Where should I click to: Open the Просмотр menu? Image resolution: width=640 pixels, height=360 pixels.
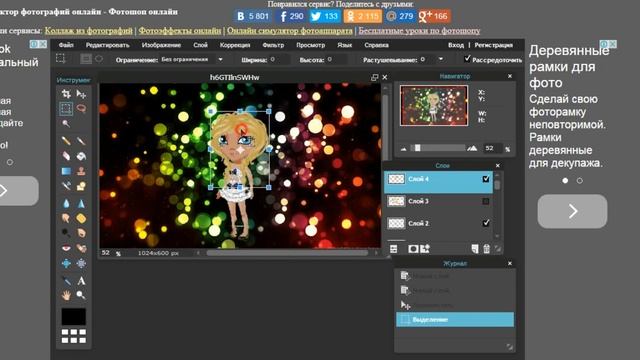point(311,45)
